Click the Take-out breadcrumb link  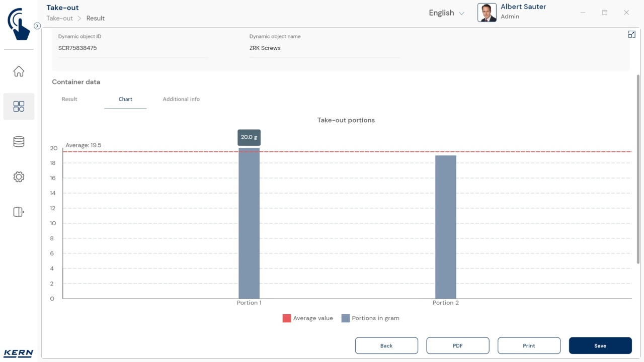(x=60, y=18)
